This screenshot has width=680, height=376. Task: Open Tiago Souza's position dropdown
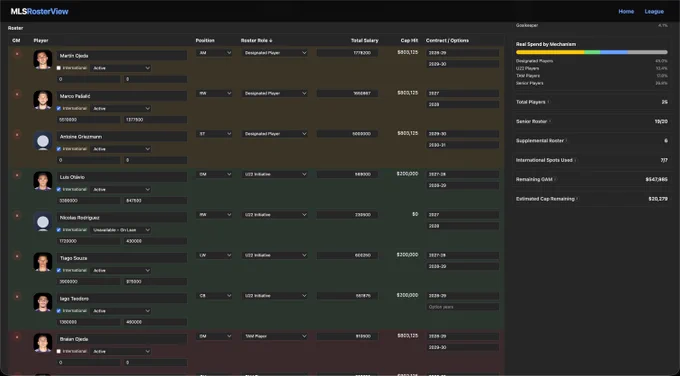pos(214,255)
